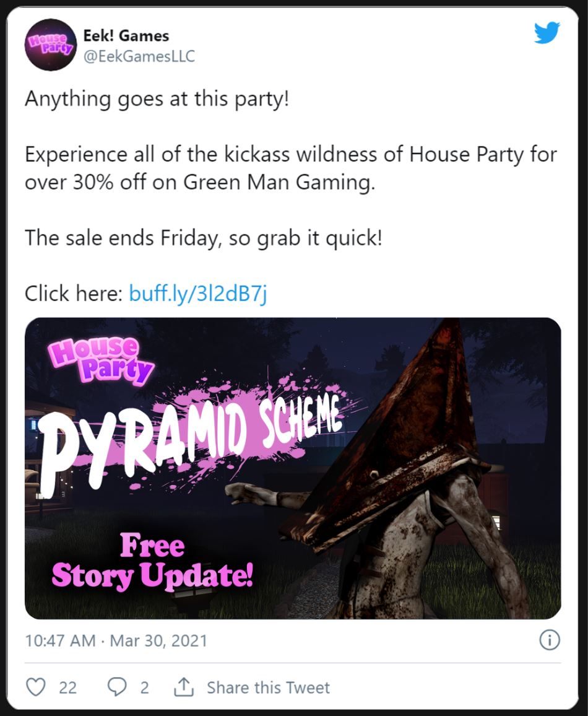588x716 pixels.
Task: Click the Eek! Games display name
Action: [x=126, y=36]
